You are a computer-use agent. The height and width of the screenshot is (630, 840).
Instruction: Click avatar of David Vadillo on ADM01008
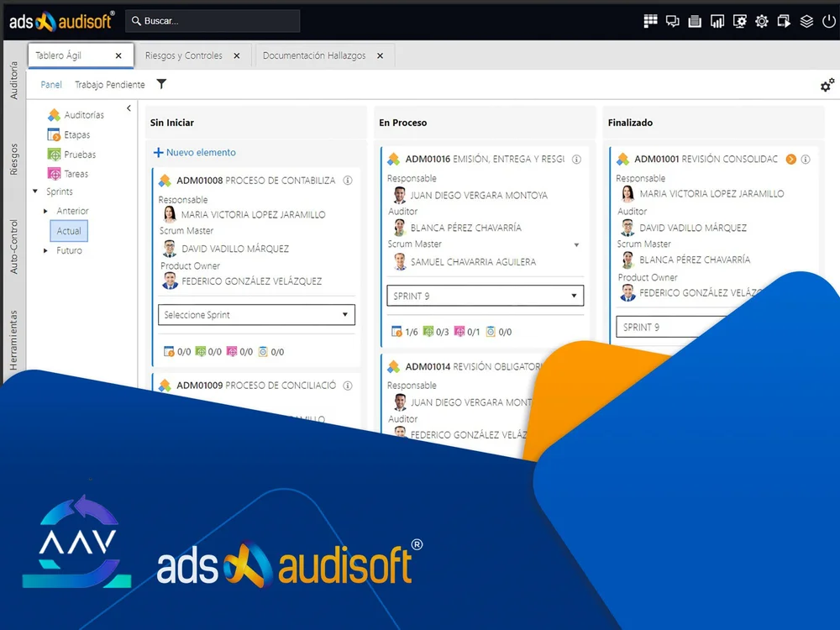[x=170, y=248]
